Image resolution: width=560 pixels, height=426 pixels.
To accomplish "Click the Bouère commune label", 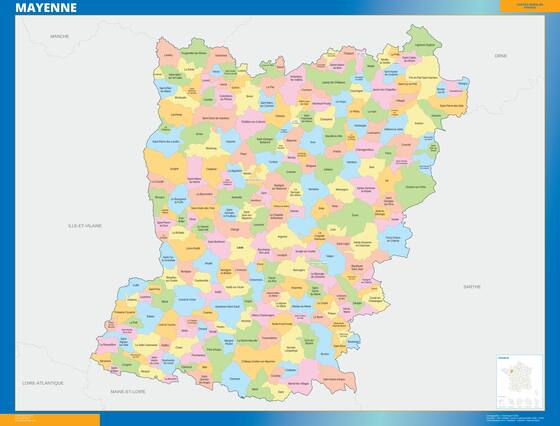I will tap(325, 354).
